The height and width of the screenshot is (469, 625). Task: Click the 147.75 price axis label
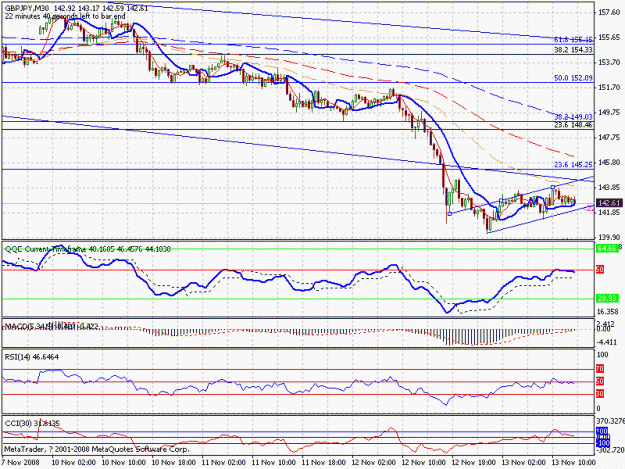[x=609, y=137]
